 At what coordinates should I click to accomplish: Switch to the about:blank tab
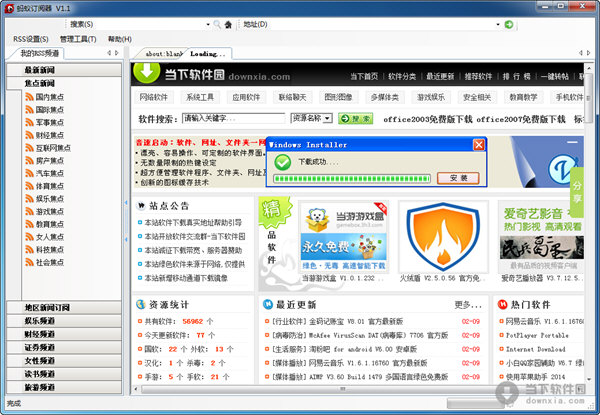(x=163, y=54)
